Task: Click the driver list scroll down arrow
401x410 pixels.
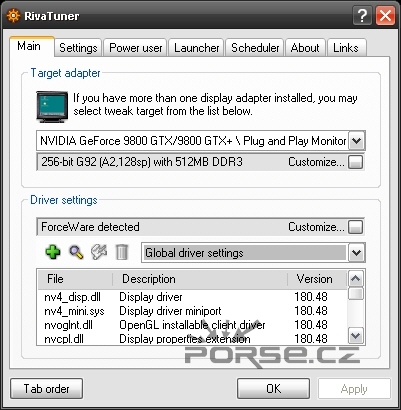Action: [x=356, y=335]
